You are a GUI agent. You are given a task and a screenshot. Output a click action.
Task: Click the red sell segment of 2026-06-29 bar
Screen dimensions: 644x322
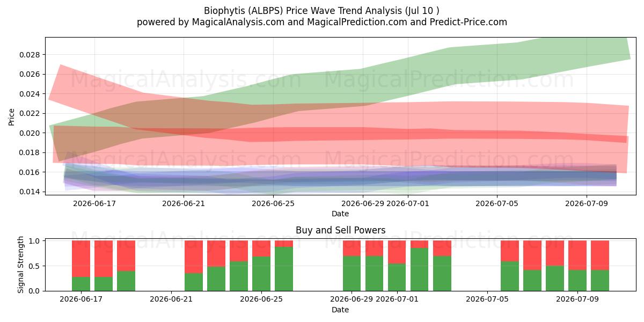(352, 248)
